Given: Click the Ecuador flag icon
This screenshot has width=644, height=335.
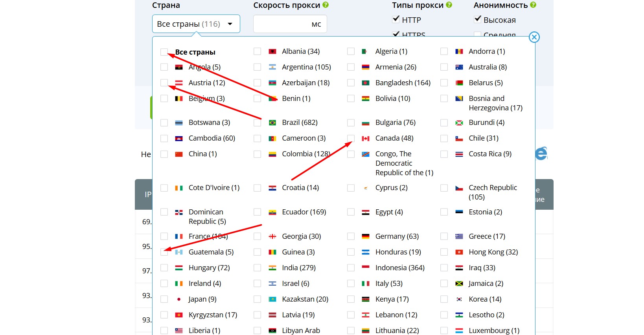Looking at the screenshot, I should coord(272,212).
